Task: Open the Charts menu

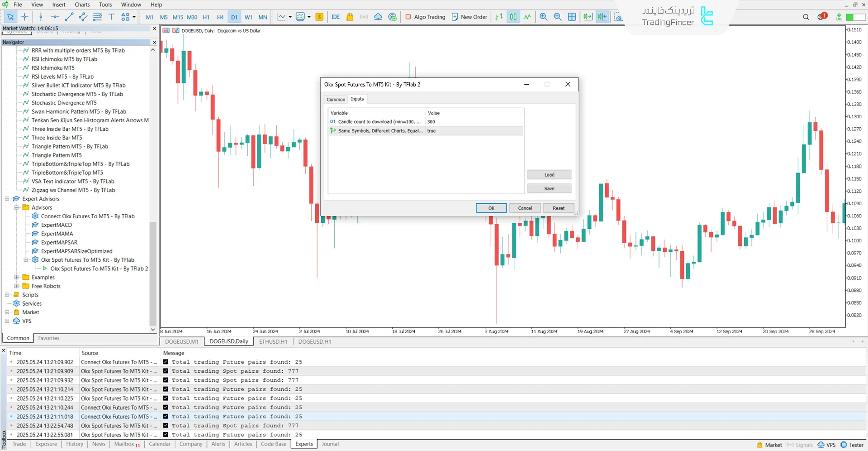Action: click(x=82, y=5)
